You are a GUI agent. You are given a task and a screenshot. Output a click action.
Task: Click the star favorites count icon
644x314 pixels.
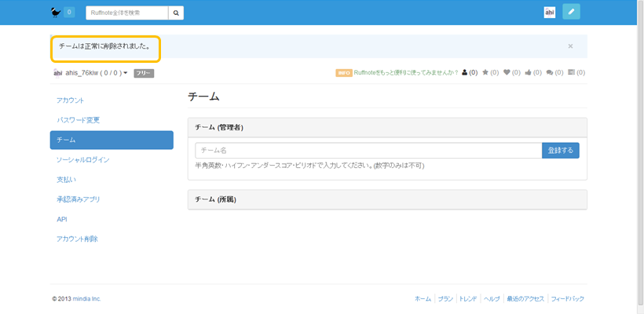tap(485, 72)
